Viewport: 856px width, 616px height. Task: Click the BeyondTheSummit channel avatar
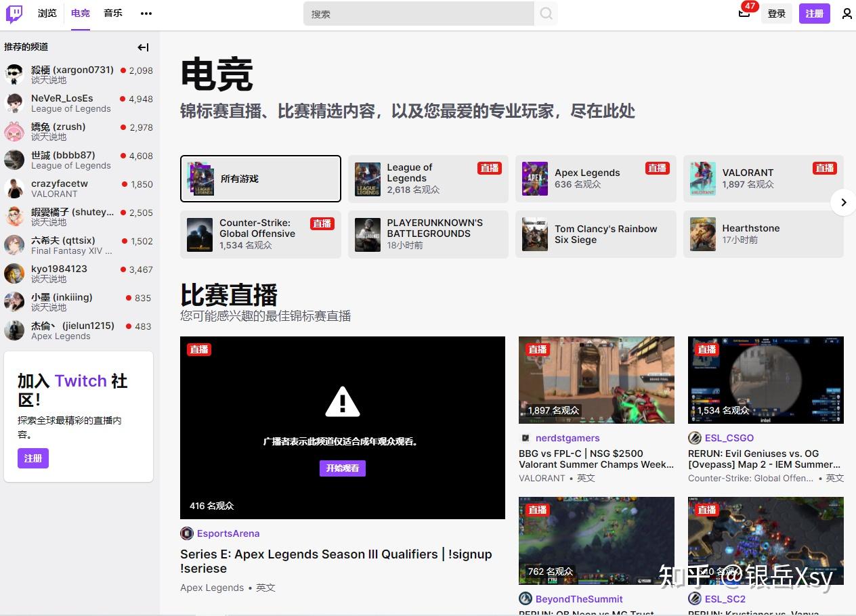coord(526,599)
